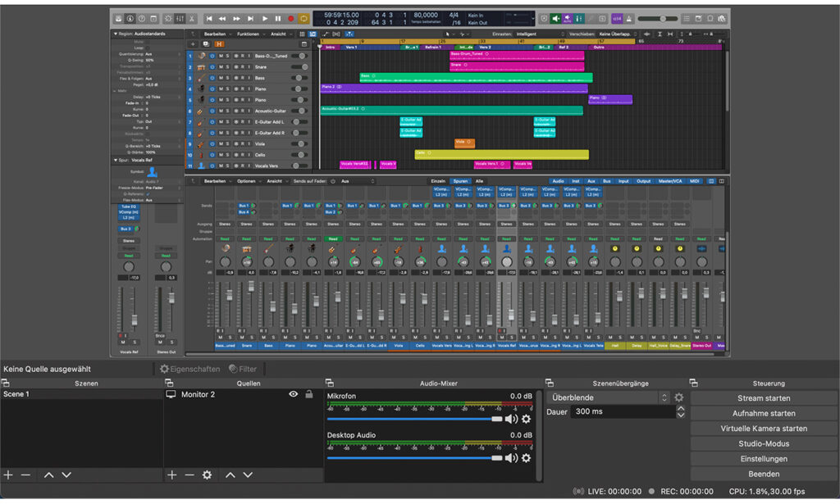This screenshot has height=504, width=840.
Task: Click Beenden button in OBS
Action: point(764,474)
